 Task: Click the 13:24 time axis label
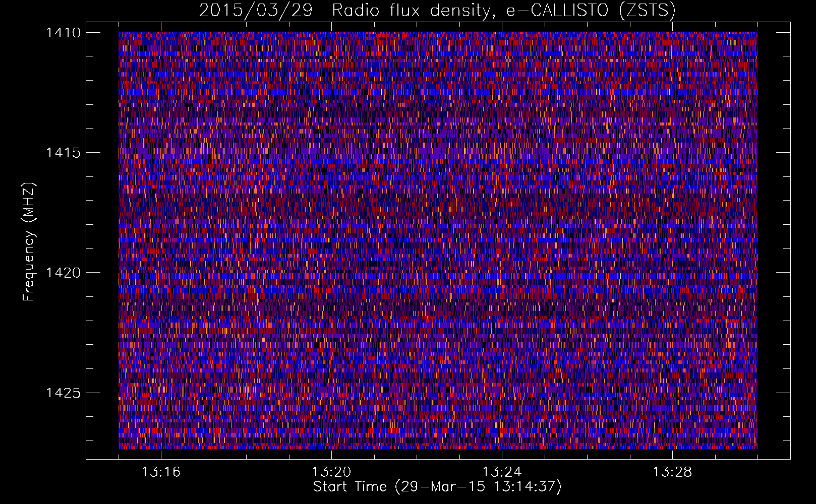point(502,472)
